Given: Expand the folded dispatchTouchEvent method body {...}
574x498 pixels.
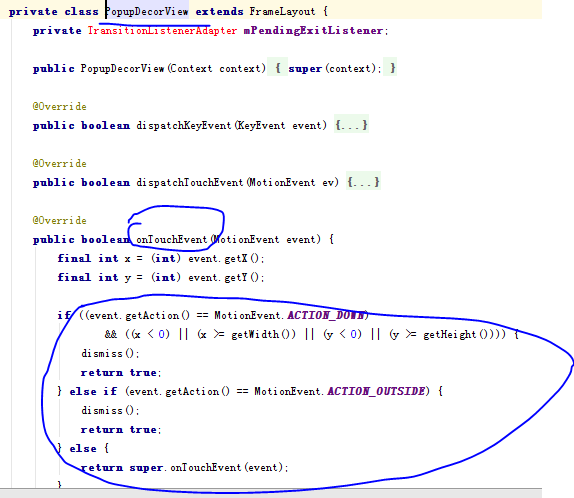Looking at the screenshot, I should click(x=363, y=182).
